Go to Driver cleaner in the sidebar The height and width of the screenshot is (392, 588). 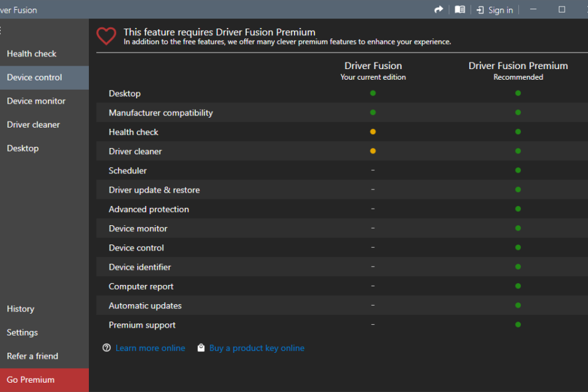coord(44,125)
